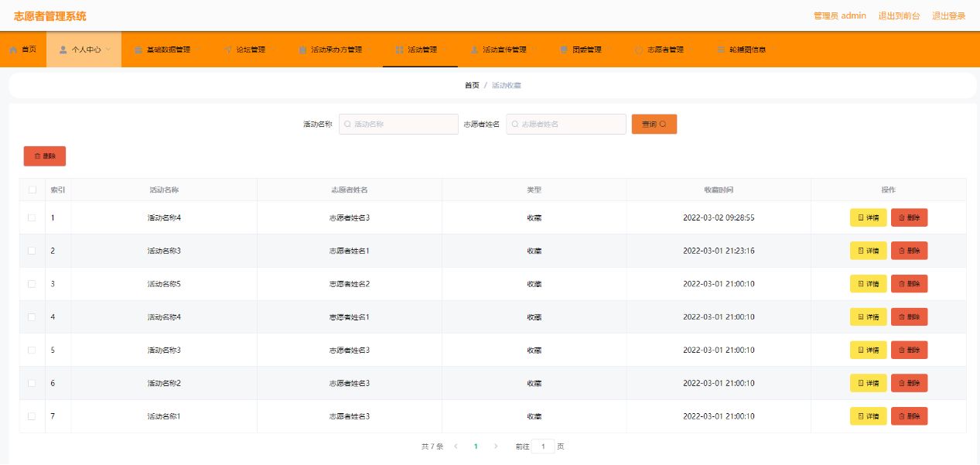This screenshot has width=980, height=465.
Task: Open 详情 for row index 2
Action: [x=869, y=251]
